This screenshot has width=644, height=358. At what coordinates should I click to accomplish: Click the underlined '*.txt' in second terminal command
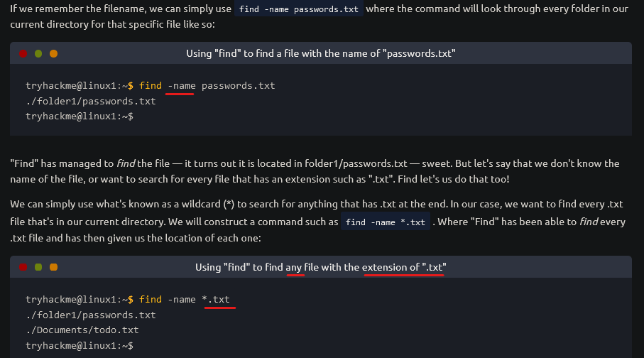(x=216, y=300)
